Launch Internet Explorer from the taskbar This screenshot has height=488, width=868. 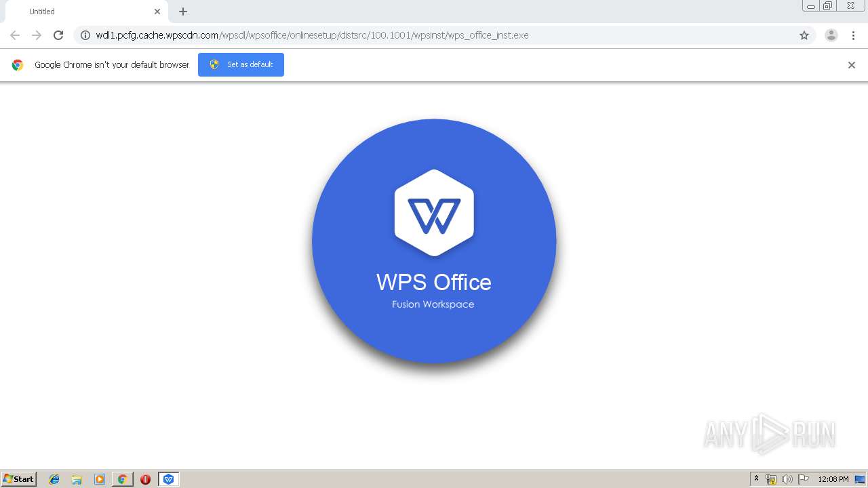click(x=54, y=479)
